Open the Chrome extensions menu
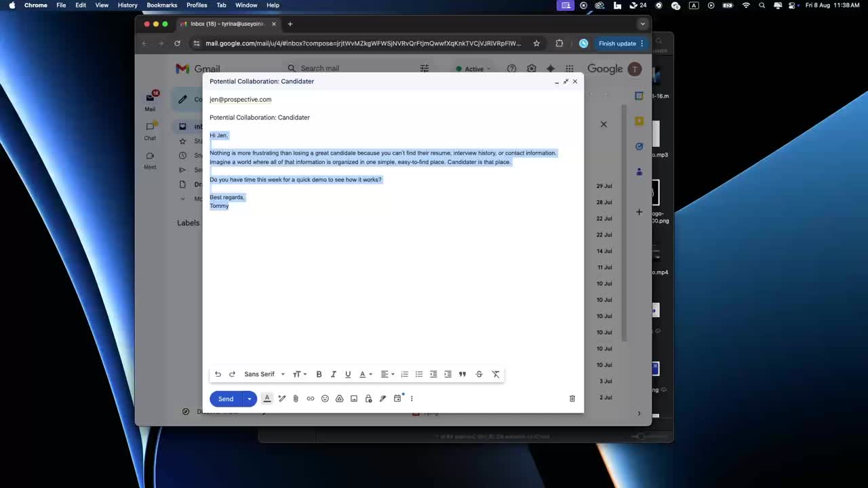Viewport: 868px width, 488px height. click(559, 43)
